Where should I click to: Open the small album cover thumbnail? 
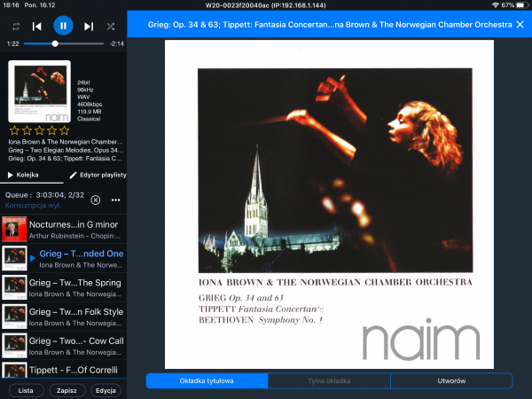(x=40, y=91)
